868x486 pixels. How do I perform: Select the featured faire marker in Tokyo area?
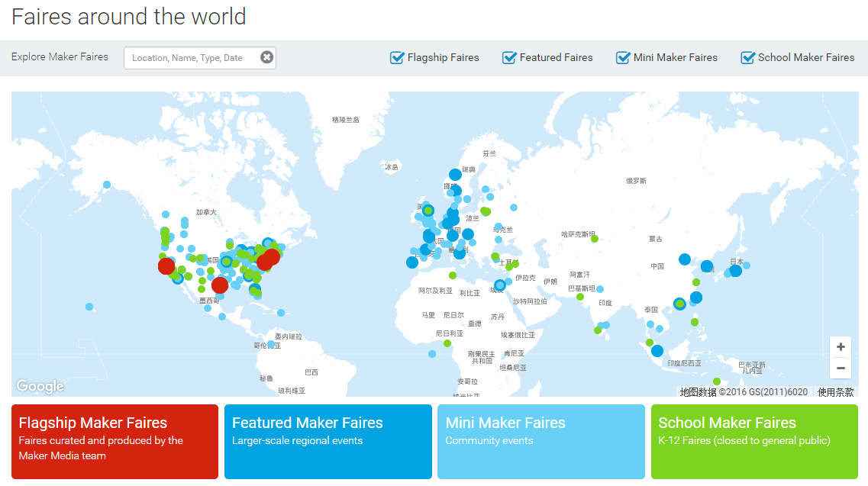coord(735,271)
